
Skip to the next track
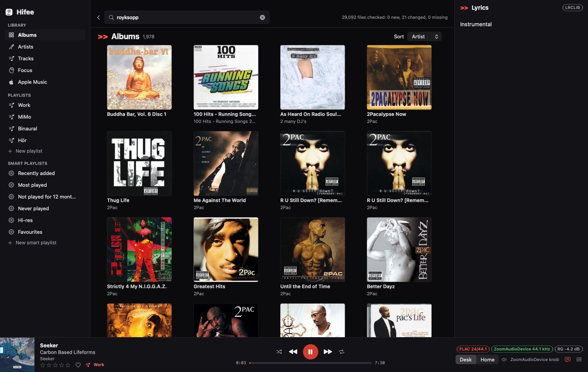pyautogui.click(x=328, y=352)
